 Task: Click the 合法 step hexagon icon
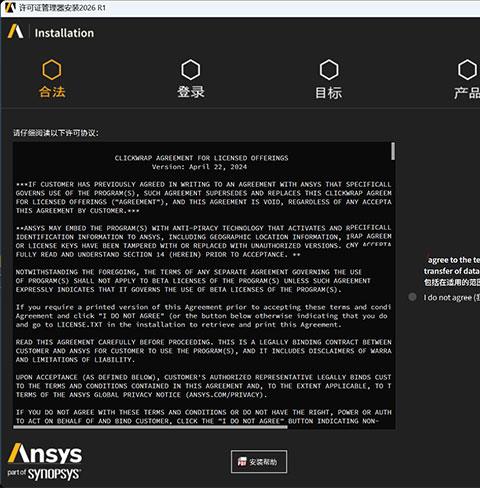pyautogui.click(x=52, y=70)
